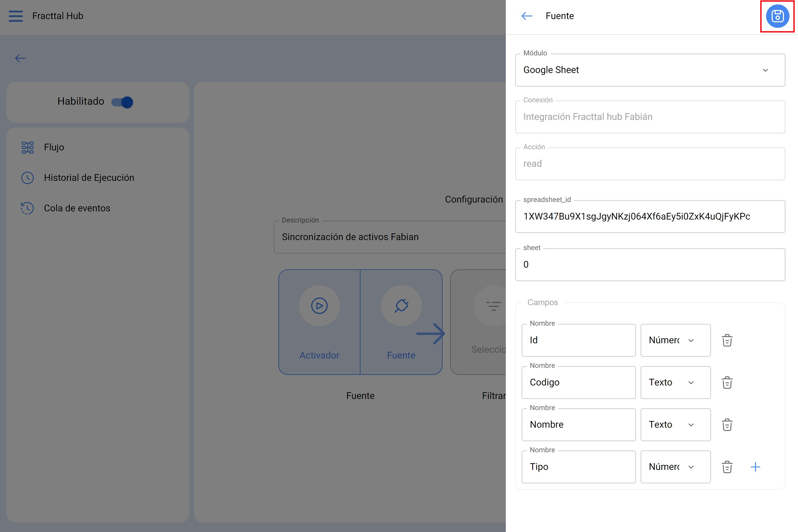This screenshot has height=532, width=798.
Task: Click the Fracttal Hub title
Action: tap(58, 16)
